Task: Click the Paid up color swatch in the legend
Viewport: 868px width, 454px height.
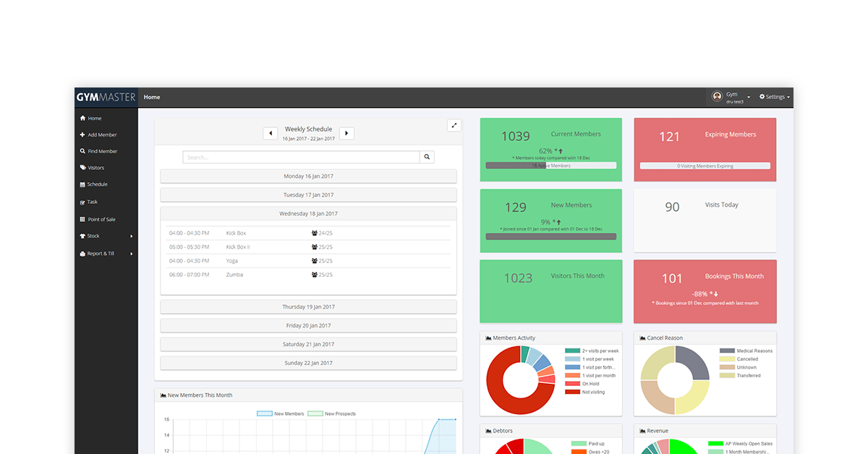Action: click(x=579, y=444)
